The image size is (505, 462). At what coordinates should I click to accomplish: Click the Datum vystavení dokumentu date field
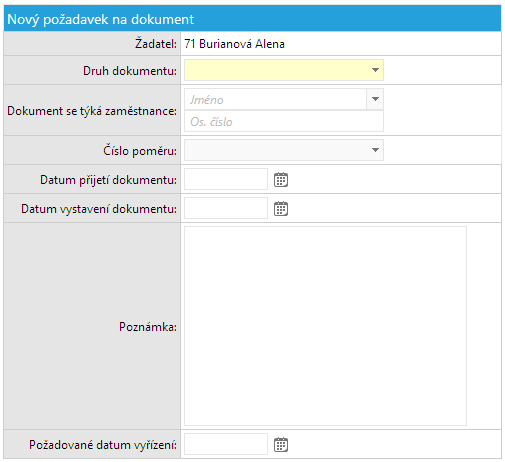(226, 208)
